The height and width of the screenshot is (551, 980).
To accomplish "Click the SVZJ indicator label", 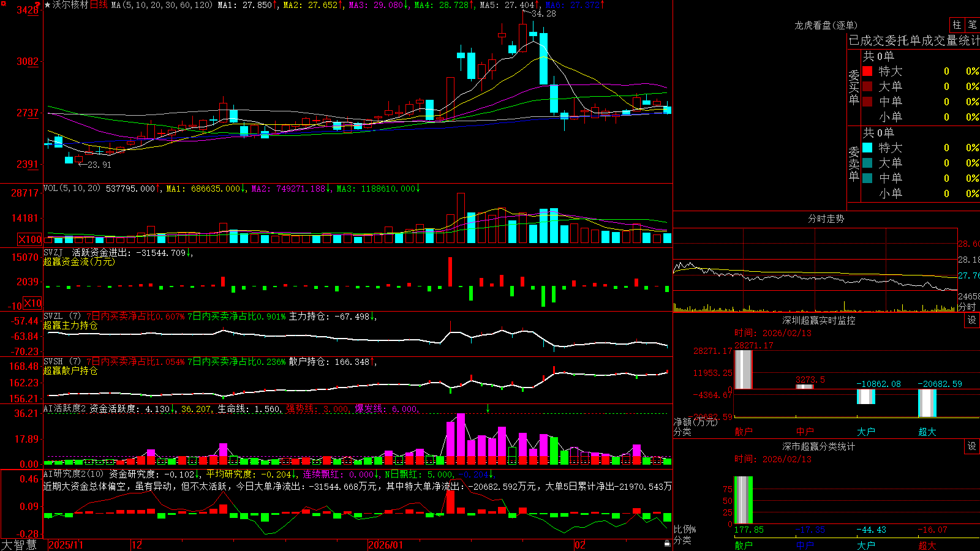I will (x=53, y=252).
